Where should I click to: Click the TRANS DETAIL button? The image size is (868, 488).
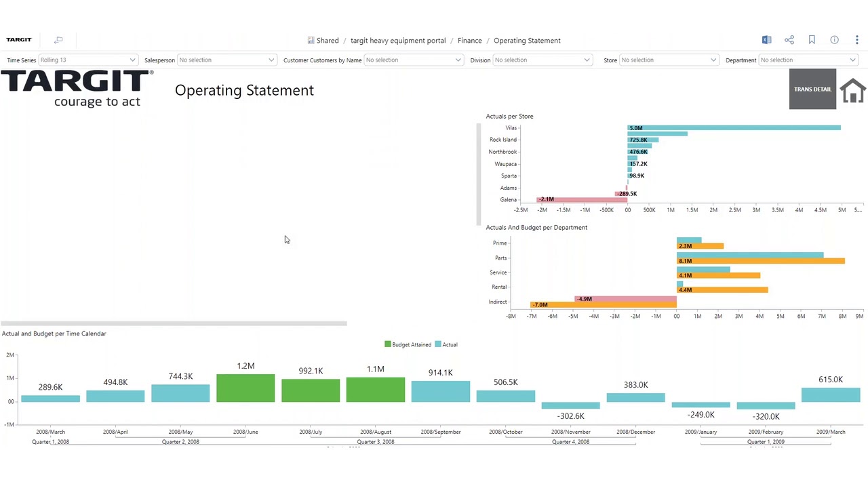pyautogui.click(x=812, y=89)
